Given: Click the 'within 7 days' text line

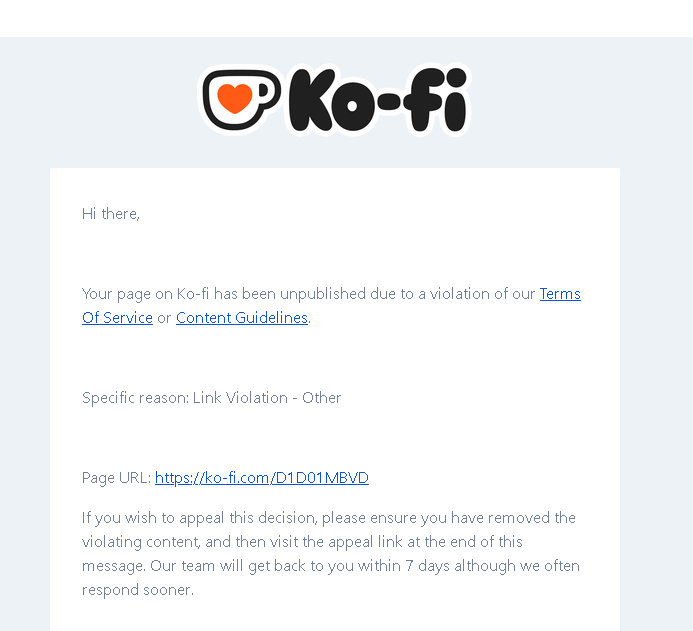Looking at the screenshot, I should [x=331, y=566].
